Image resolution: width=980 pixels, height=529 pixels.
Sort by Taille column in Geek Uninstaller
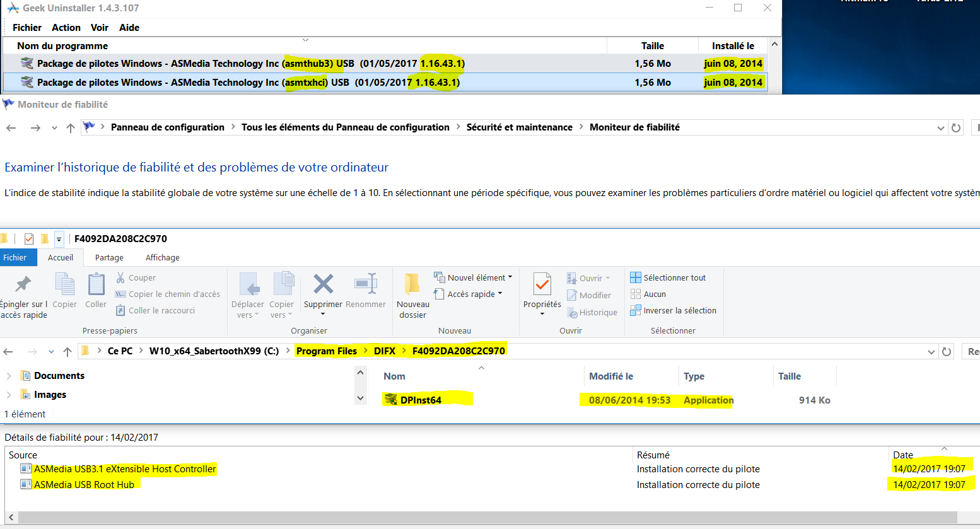(x=653, y=45)
